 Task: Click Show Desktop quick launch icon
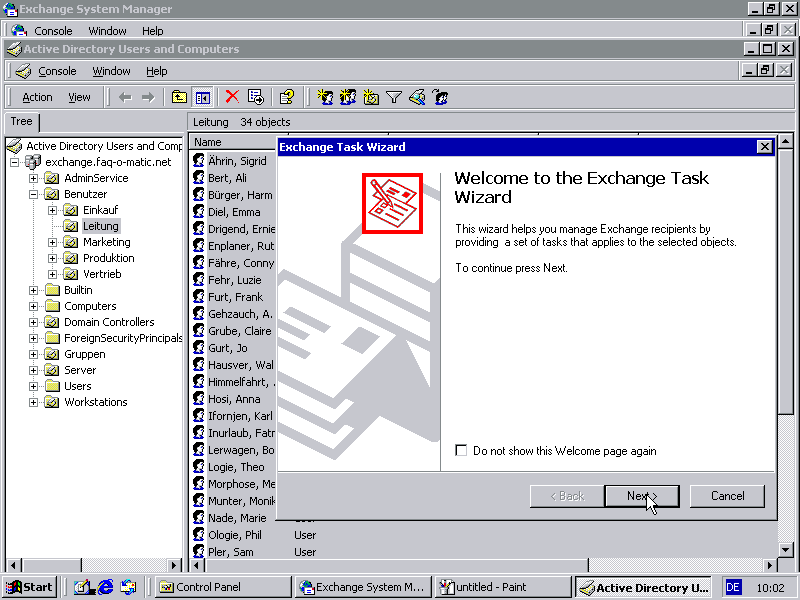(x=82, y=587)
